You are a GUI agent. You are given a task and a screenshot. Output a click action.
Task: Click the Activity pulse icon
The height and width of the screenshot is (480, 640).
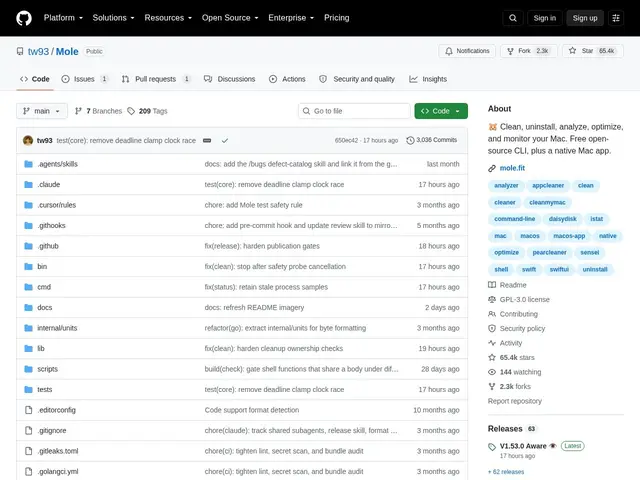(x=492, y=343)
